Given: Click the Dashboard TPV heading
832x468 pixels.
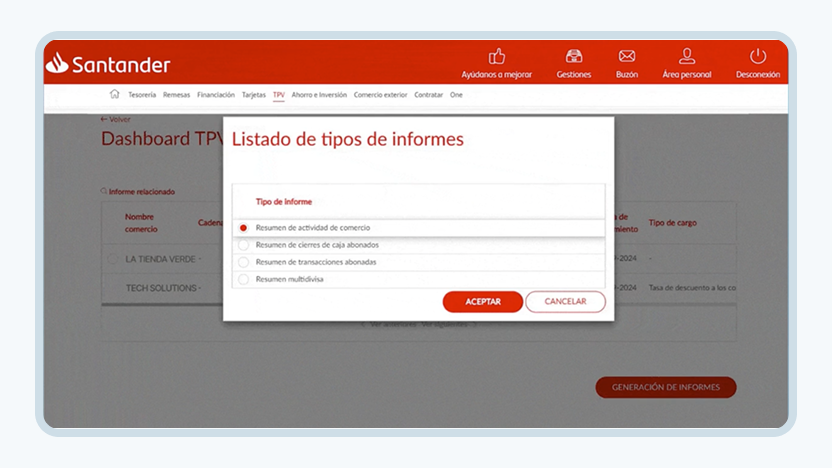Looking at the screenshot, I should 162,138.
